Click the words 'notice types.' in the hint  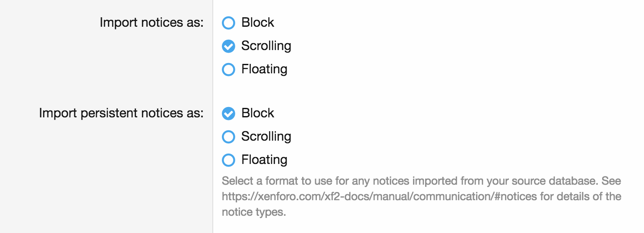254,213
